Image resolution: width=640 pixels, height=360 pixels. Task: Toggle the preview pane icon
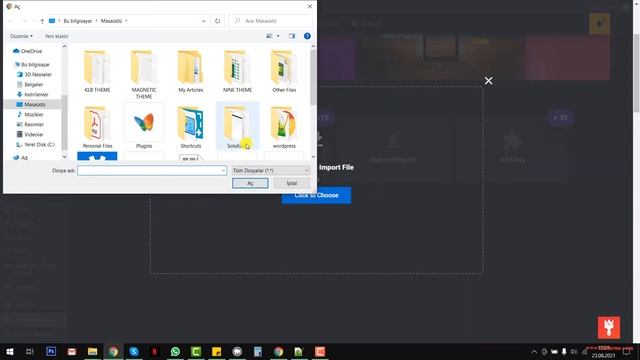coord(292,36)
